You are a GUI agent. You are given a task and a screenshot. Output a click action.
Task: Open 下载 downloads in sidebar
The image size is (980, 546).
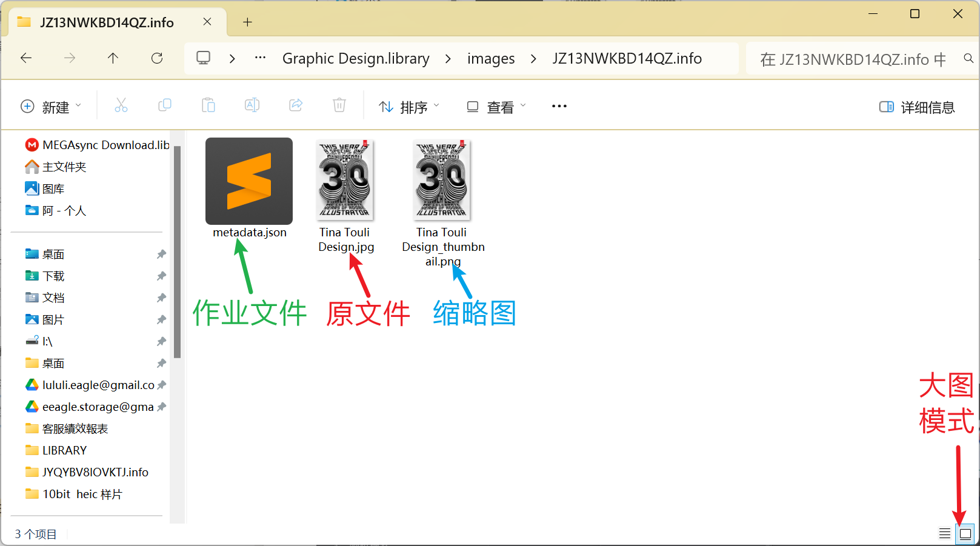pos(45,276)
